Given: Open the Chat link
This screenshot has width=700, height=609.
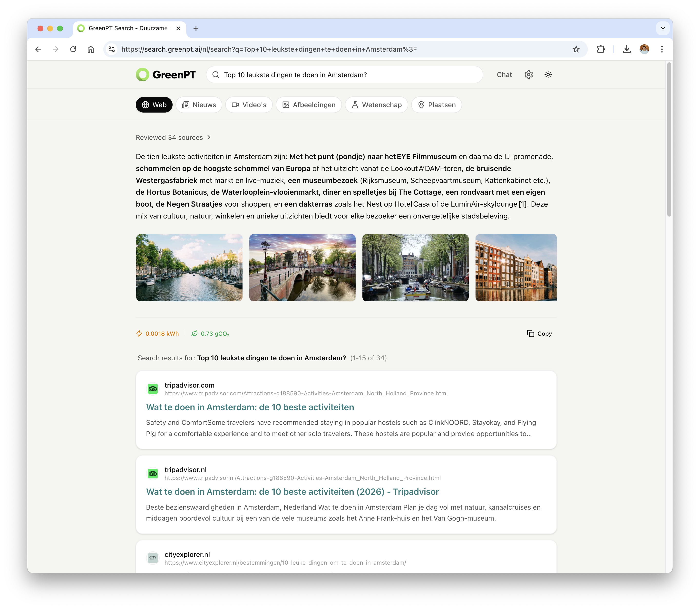Looking at the screenshot, I should click(504, 75).
